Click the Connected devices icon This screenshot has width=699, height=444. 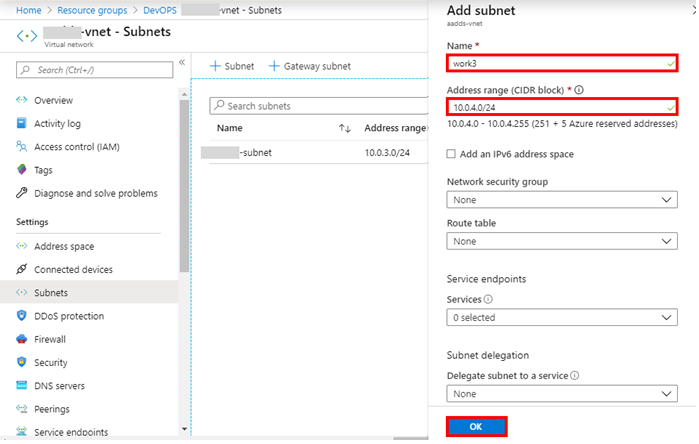click(x=22, y=270)
